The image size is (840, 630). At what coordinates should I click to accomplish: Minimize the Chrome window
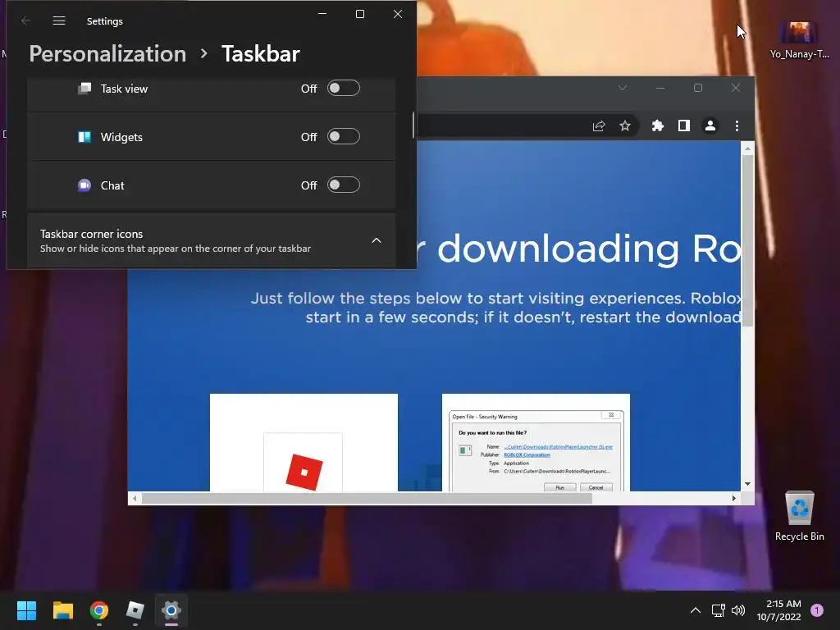(x=660, y=88)
